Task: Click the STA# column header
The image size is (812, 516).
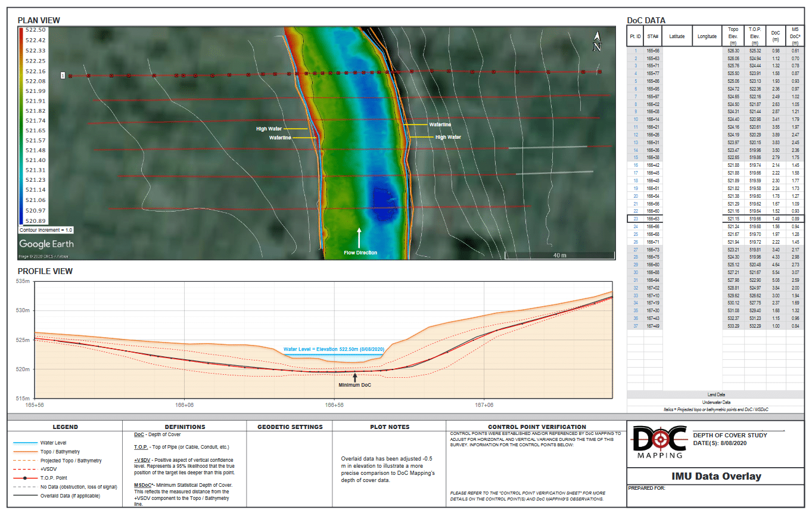Action: [x=652, y=36]
